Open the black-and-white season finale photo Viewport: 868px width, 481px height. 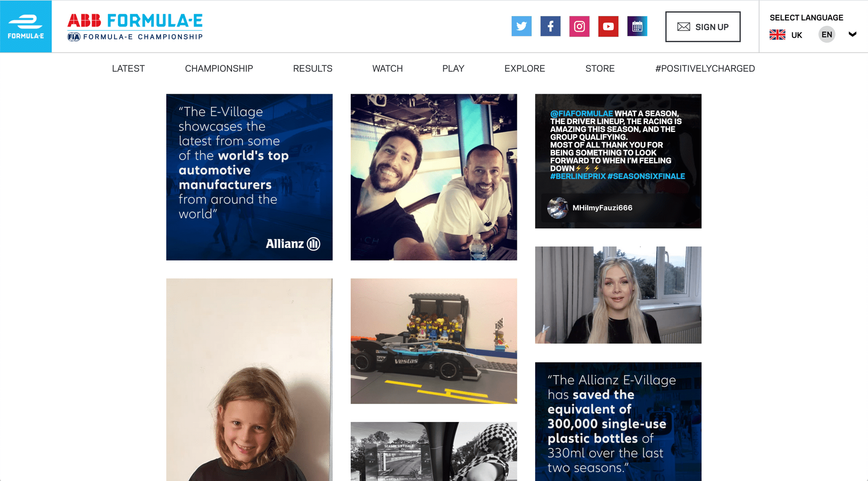(434, 451)
